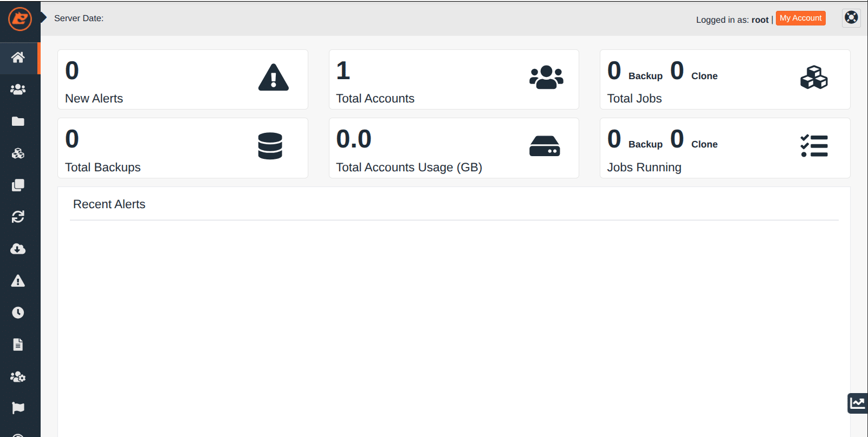This screenshot has height=437, width=868.
Task: Open the New Alerts summary card
Action: pyautogui.click(x=183, y=80)
